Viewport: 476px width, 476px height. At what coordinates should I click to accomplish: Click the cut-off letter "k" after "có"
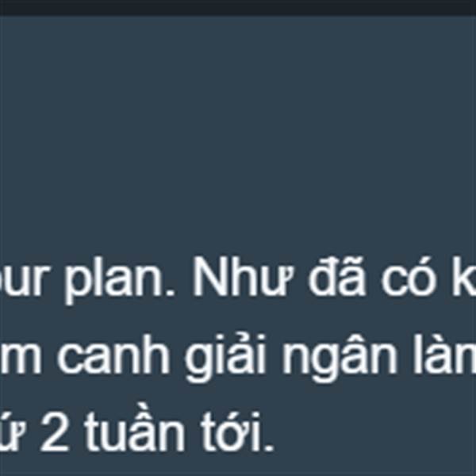(464, 276)
